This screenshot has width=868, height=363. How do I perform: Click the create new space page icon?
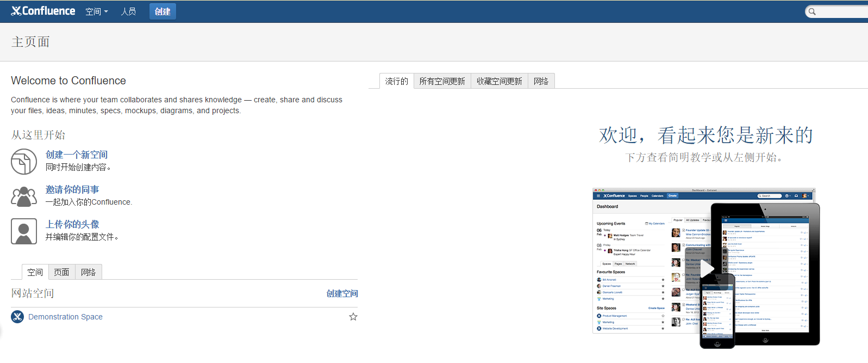(x=24, y=162)
